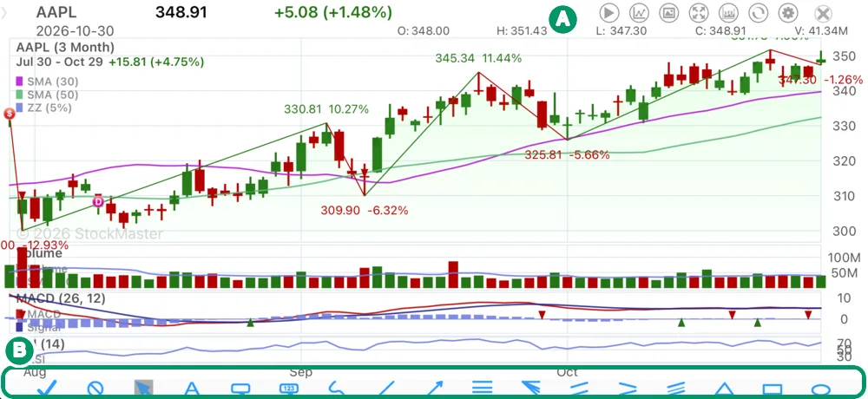Click the low value L: 347.30
The image size is (868, 399).
(621, 31)
